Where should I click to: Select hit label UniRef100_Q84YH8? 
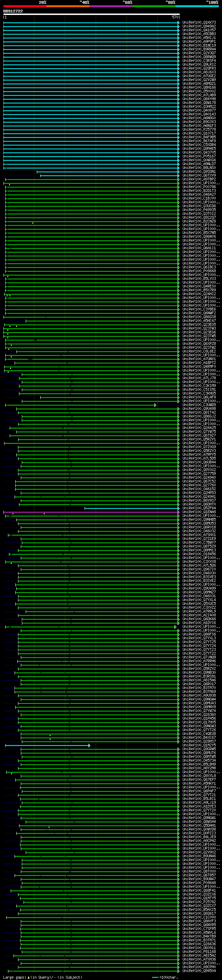coord(199,99)
